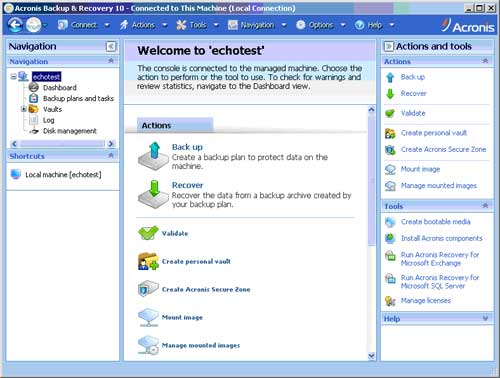500x378 pixels.
Task: Collapse the Shortcuts section
Action: click(111, 156)
